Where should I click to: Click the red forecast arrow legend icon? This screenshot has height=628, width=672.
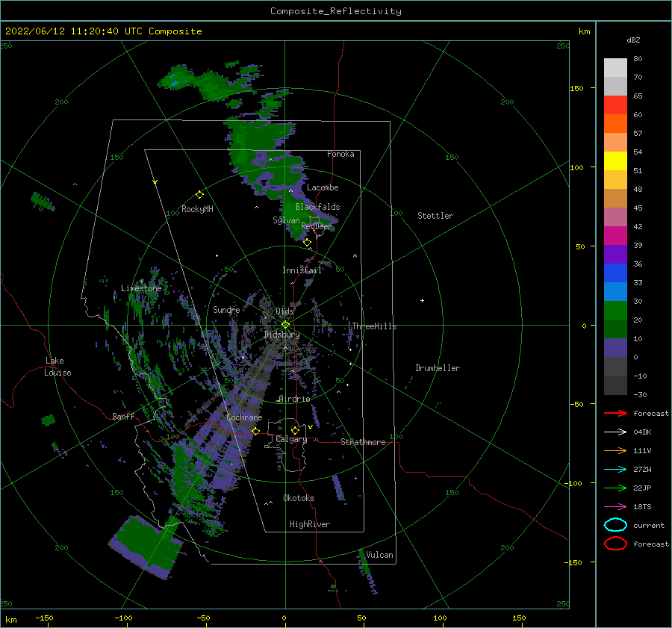pos(615,413)
